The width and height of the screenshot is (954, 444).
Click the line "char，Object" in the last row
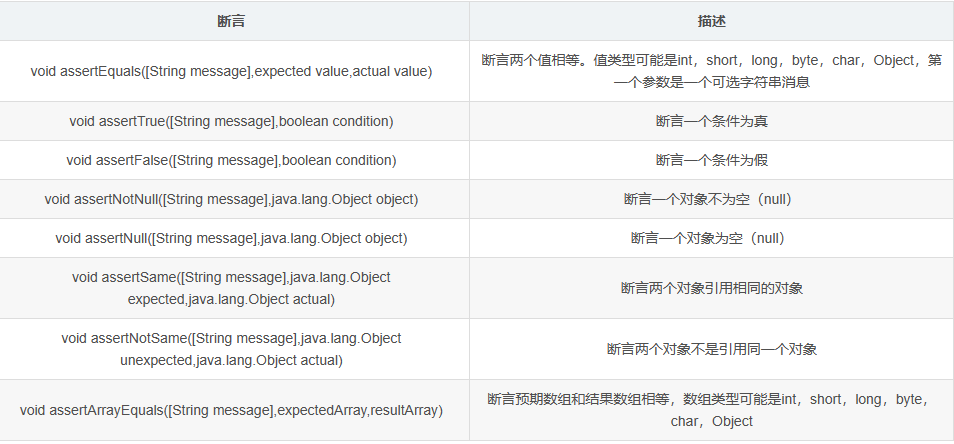[711, 422]
